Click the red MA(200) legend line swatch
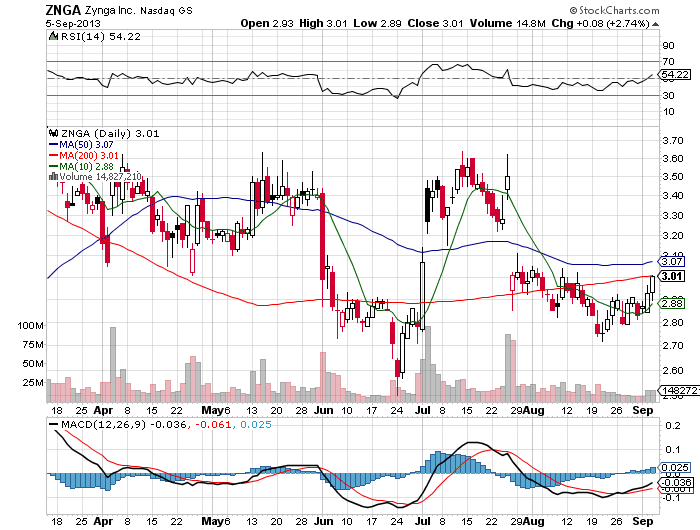This screenshot has height=530, width=700. tap(53, 155)
